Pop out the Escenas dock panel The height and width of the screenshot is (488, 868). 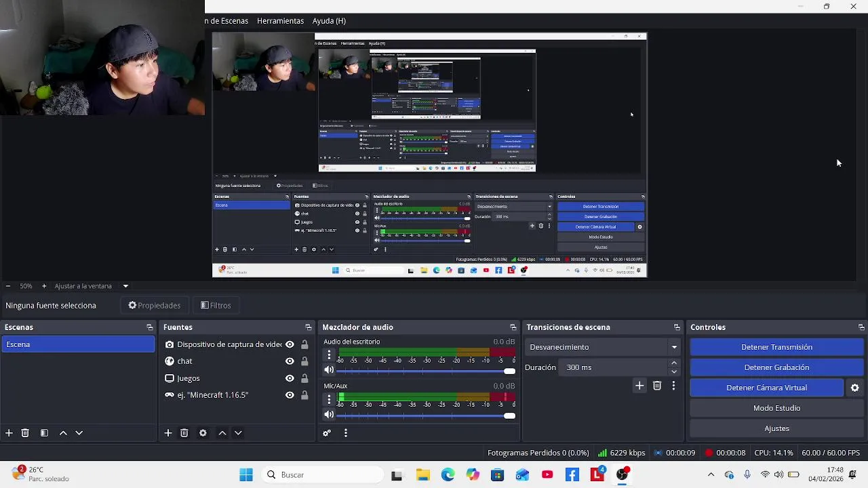pos(150,327)
